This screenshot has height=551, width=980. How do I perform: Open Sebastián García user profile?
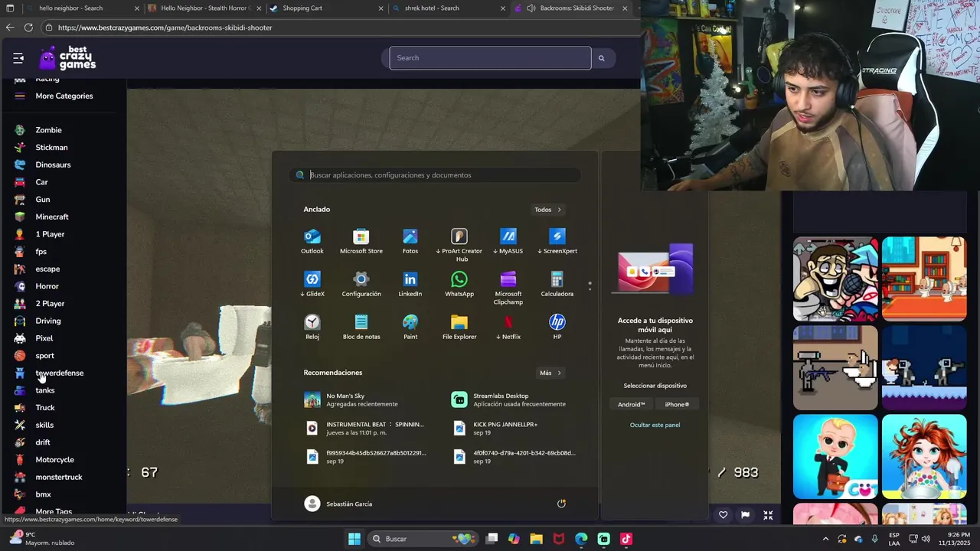338,504
